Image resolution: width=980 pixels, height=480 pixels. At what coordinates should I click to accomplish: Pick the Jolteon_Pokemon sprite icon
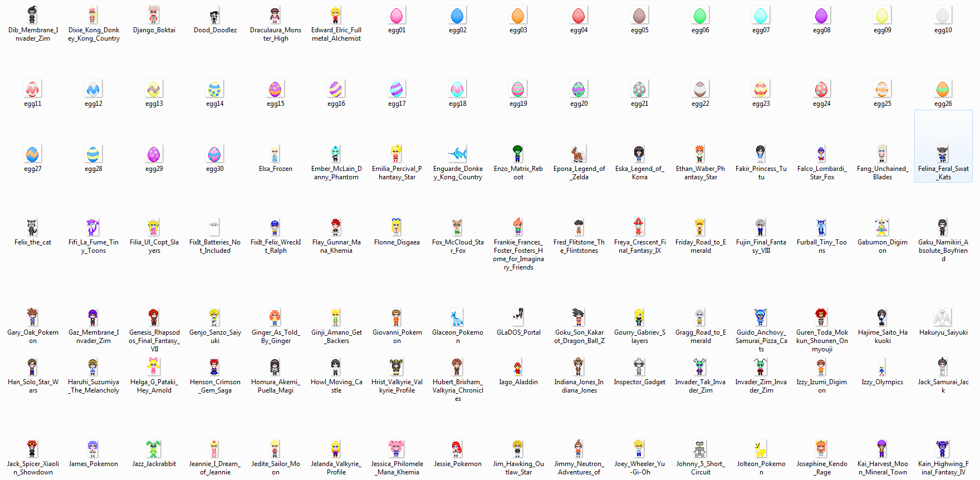[x=761, y=449]
